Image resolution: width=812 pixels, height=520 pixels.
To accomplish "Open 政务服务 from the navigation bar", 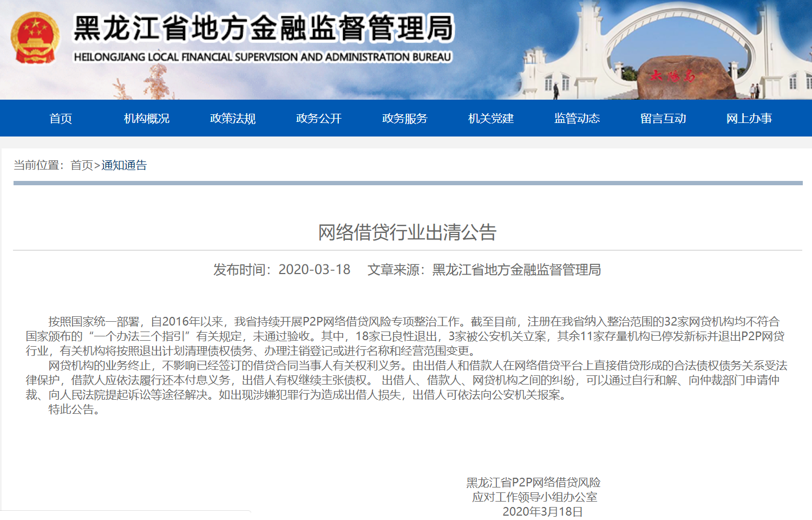I will pos(405,119).
